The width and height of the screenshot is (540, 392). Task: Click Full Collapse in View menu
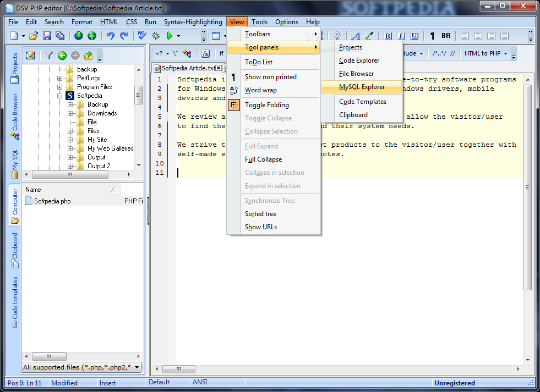[263, 159]
